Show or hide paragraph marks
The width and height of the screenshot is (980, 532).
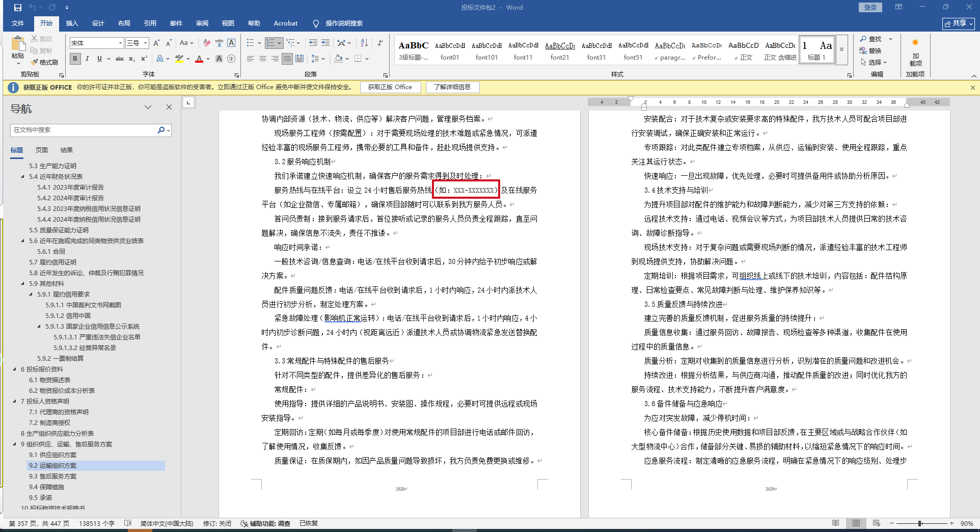380,43
